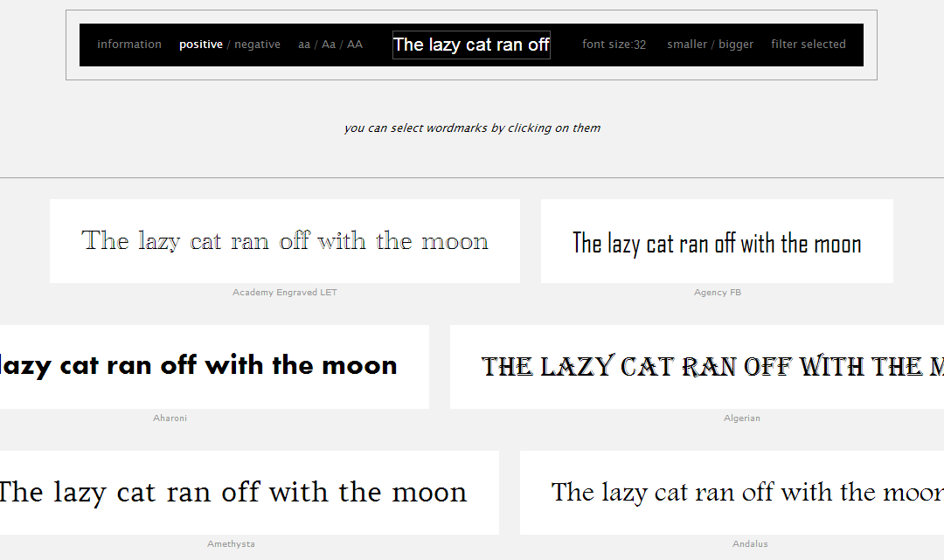944x560 pixels.
Task: Click filter selected button
Action: [809, 44]
